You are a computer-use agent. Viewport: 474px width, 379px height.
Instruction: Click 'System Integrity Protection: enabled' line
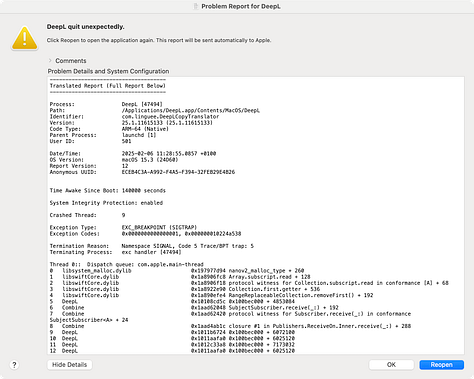106,203
